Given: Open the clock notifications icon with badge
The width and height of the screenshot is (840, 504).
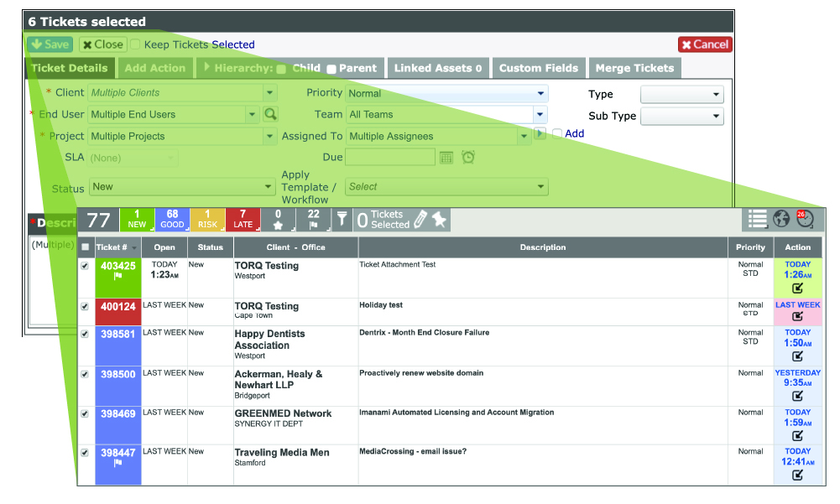Looking at the screenshot, I should pos(804,219).
